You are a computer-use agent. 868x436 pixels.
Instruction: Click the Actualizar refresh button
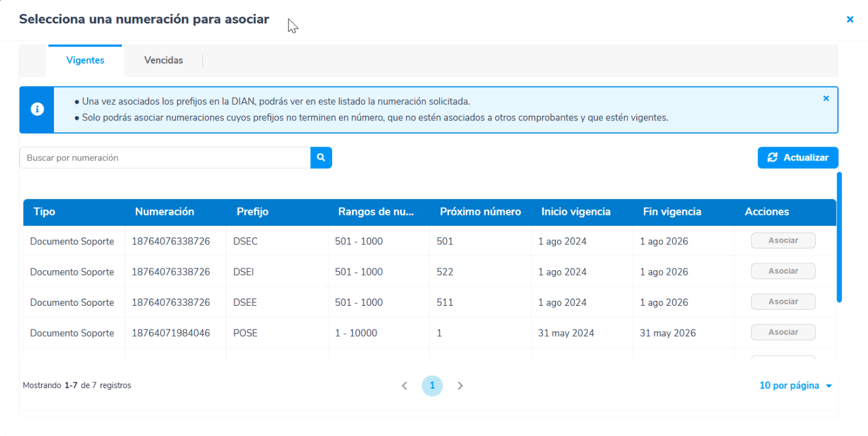[x=798, y=157]
